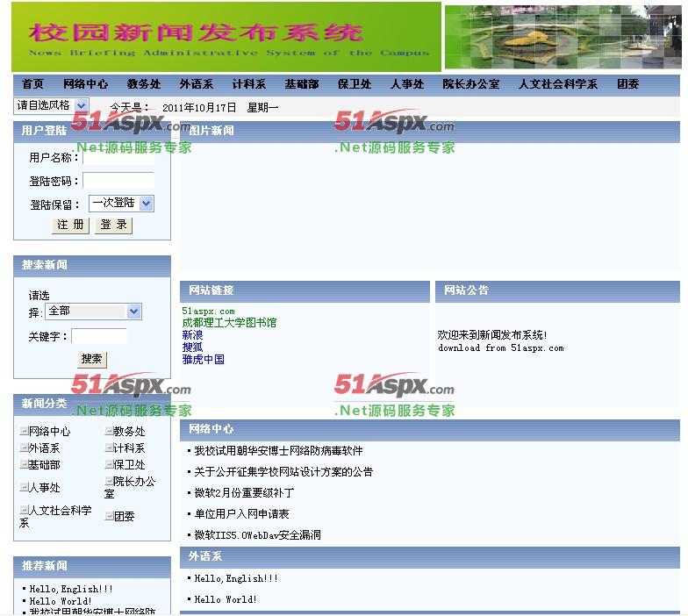Open news 我校试用朝华安博士网络防病毒软件 in 网络中心 section
The image size is (688, 616).
point(279,451)
